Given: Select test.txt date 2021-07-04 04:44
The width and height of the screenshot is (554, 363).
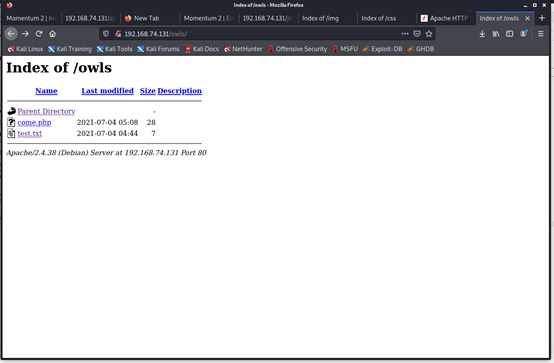Looking at the screenshot, I should coord(107,134).
